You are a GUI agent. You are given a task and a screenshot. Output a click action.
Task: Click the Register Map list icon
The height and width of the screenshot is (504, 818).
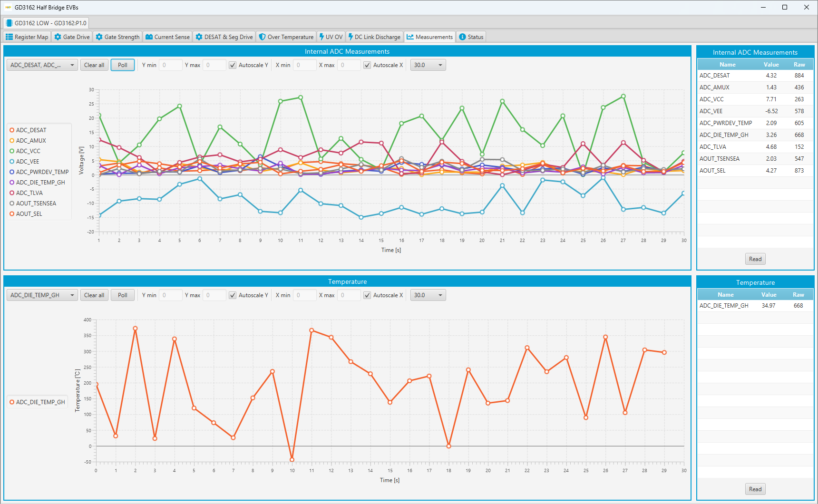(9, 37)
